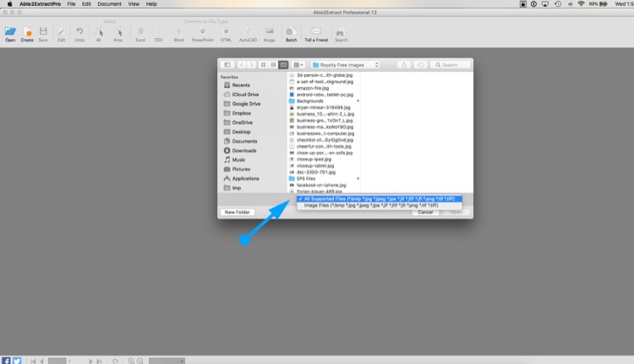Viewport: 634px width, 364px height.
Task: Click the dialog Search field
Action: (451, 65)
